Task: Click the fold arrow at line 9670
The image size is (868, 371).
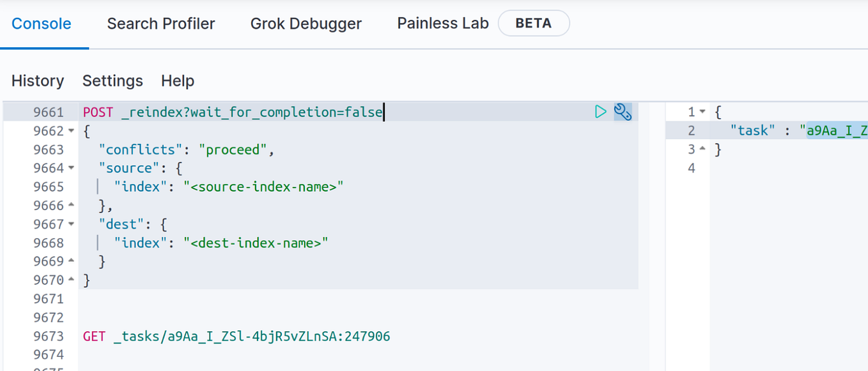Action: (x=70, y=279)
